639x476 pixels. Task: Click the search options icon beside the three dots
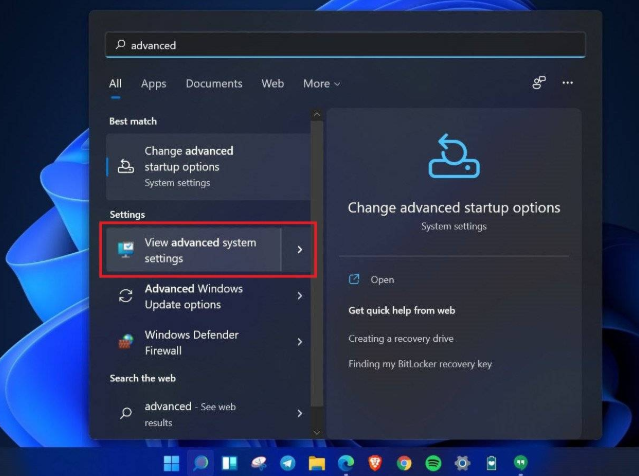(x=539, y=83)
